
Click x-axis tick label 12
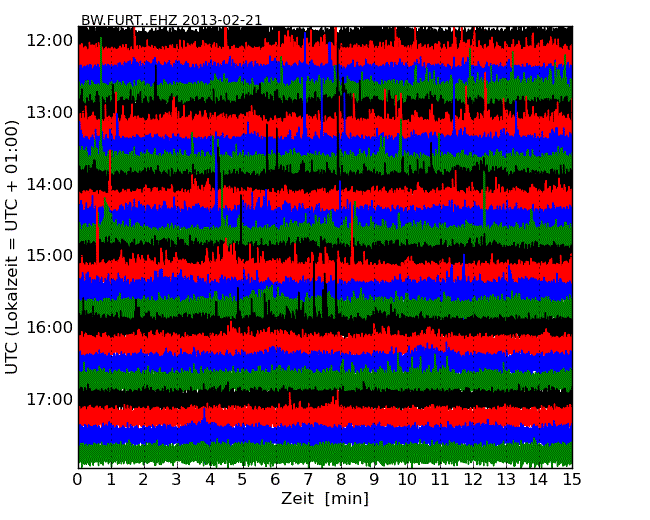pyautogui.click(x=473, y=480)
